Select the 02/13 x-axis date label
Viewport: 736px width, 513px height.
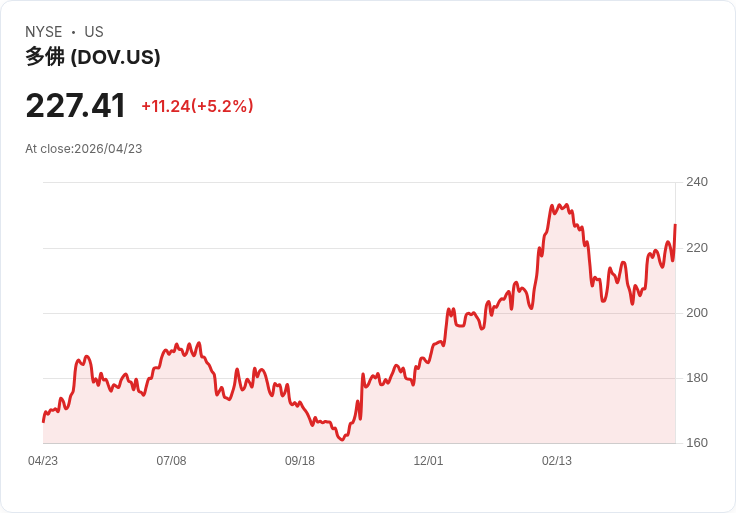tap(557, 460)
